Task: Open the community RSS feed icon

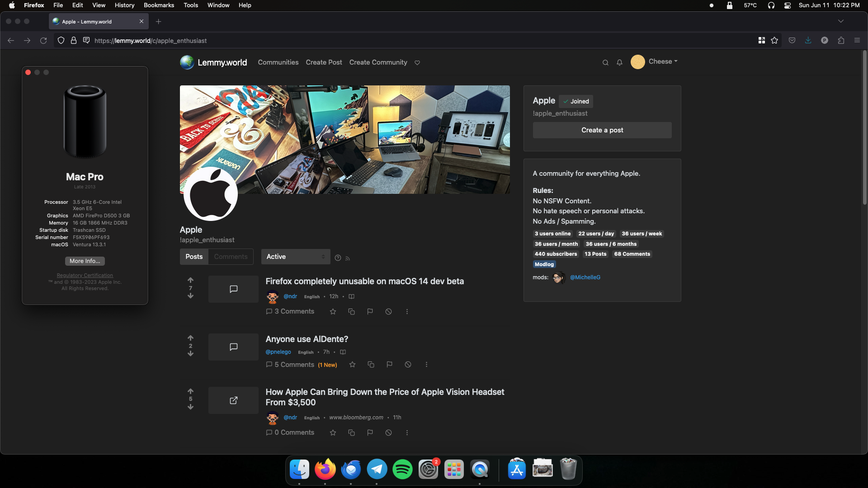Action: pyautogui.click(x=348, y=258)
